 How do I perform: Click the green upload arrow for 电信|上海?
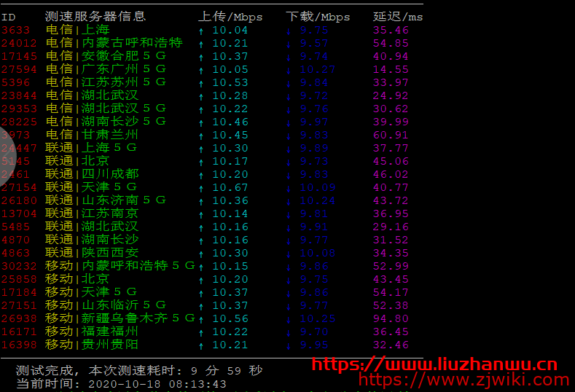[x=201, y=31]
